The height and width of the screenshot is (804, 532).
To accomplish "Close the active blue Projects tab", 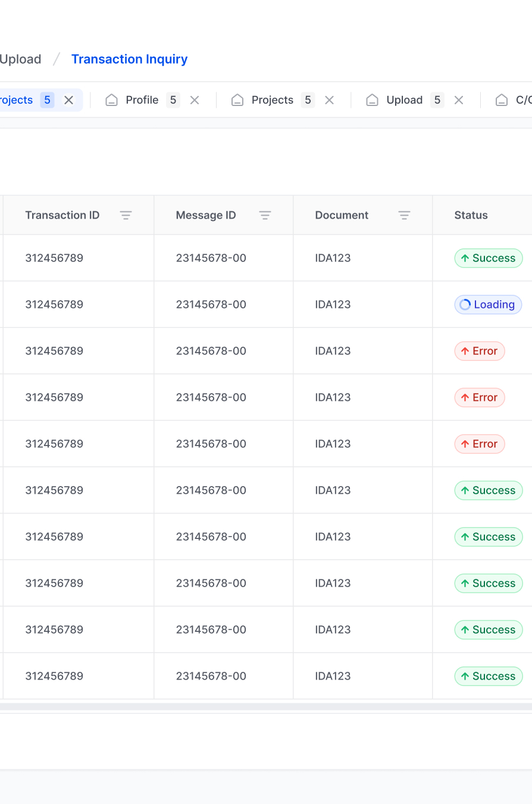I will click(x=69, y=100).
